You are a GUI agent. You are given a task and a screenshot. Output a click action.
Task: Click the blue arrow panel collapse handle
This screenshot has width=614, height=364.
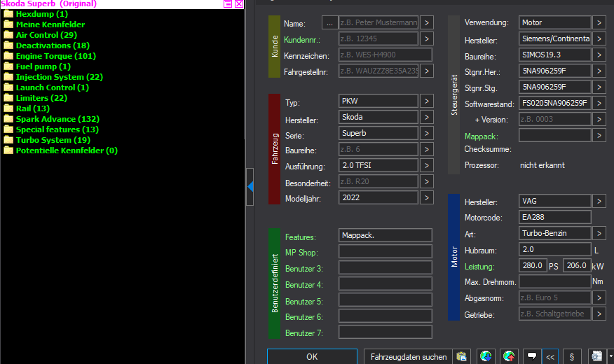coord(250,187)
